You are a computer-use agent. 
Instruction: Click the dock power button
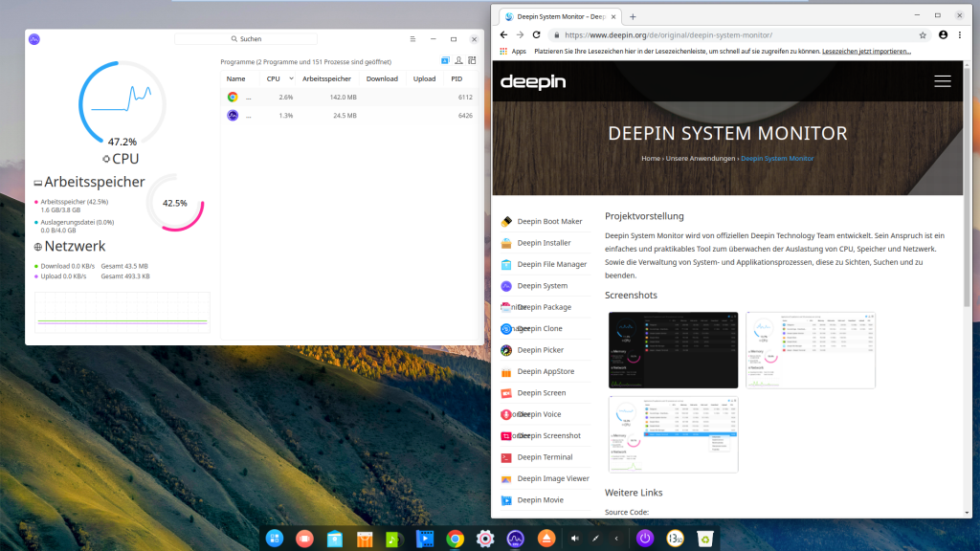645,539
